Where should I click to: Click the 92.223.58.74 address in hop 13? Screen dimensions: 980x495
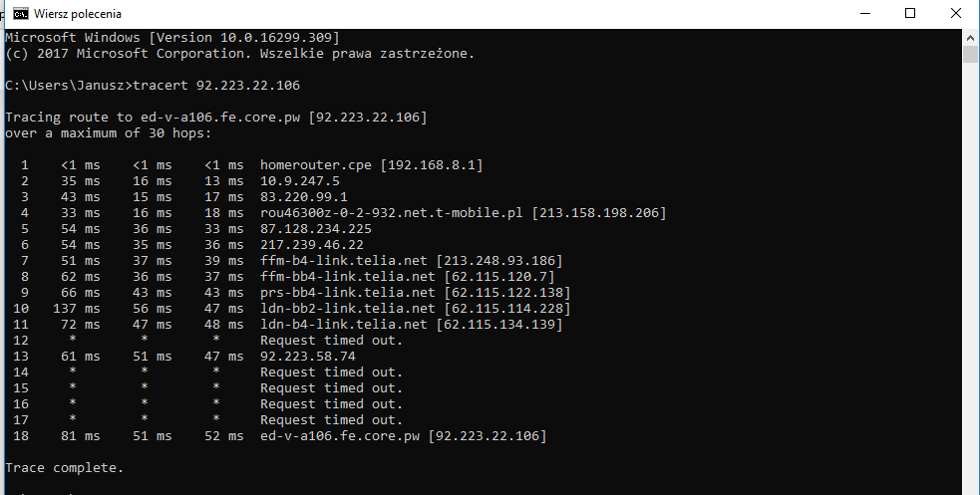(x=308, y=357)
